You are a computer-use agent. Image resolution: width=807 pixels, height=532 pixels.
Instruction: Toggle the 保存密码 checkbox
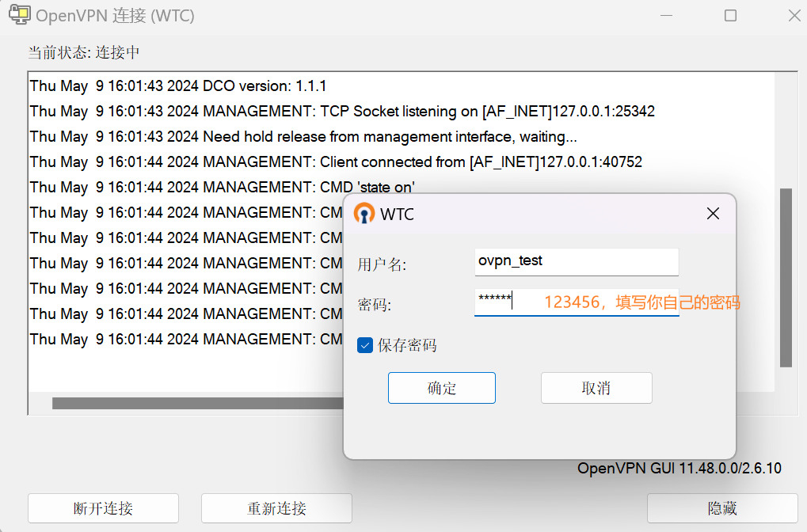click(x=365, y=345)
